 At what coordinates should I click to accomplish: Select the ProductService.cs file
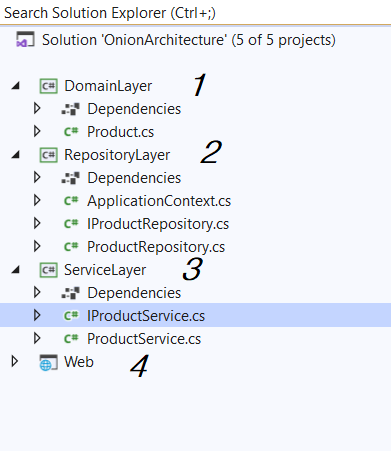tap(144, 339)
